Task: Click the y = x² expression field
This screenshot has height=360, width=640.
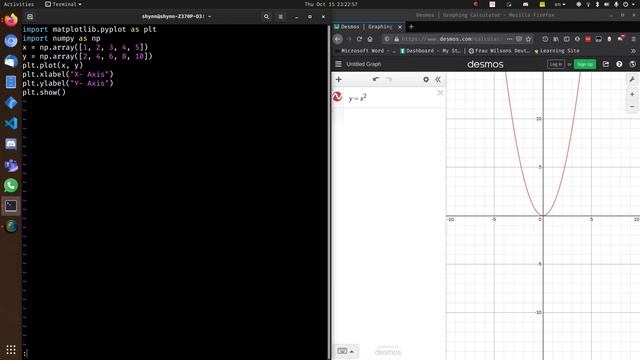Action: click(x=392, y=98)
